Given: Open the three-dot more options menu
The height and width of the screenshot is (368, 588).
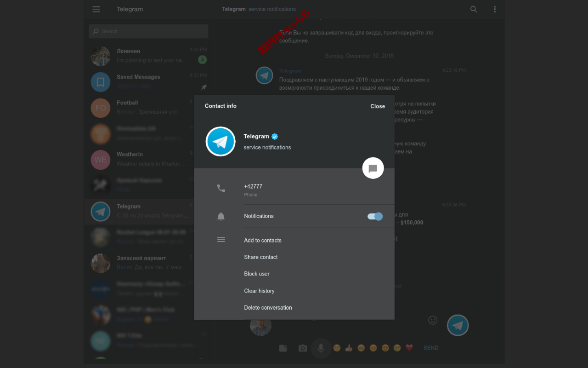Looking at the screenshot, I should point(495,9).
